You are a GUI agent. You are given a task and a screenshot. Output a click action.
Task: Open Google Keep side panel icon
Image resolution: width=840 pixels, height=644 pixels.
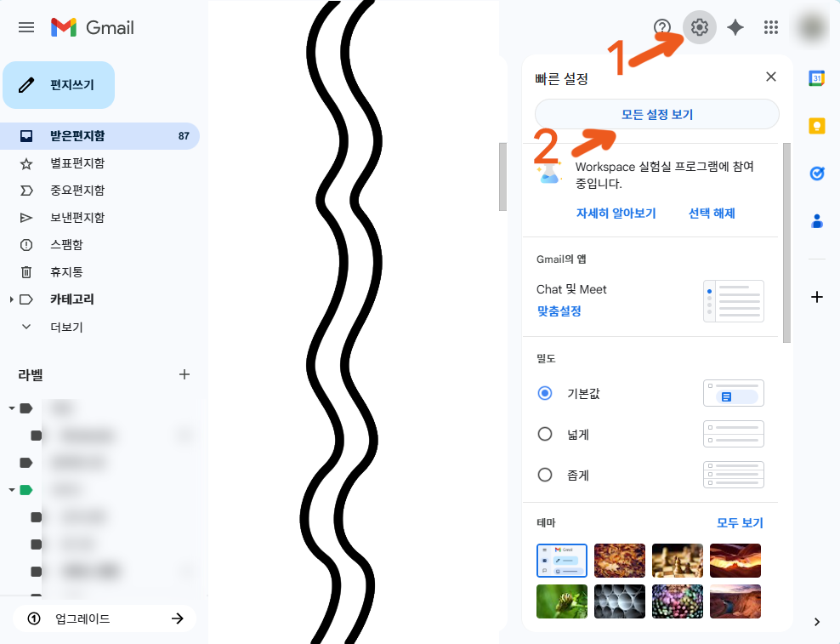(816, 126)
